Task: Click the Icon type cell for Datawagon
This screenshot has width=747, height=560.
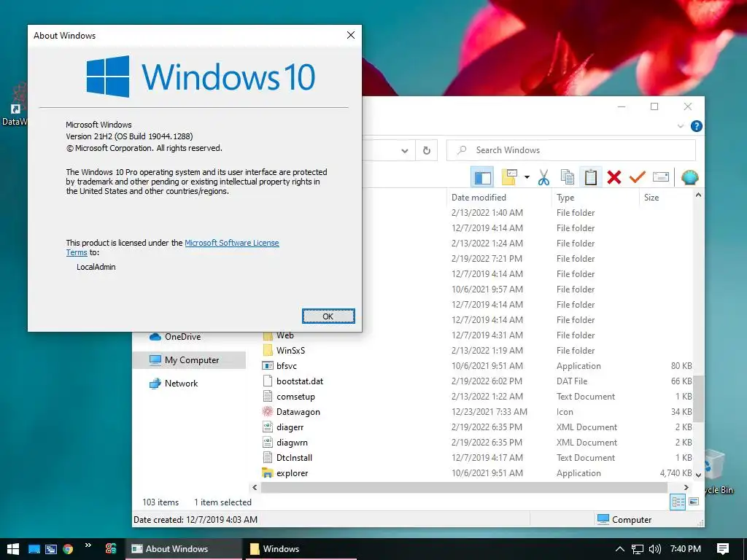Action: click(x=565, y=412)
